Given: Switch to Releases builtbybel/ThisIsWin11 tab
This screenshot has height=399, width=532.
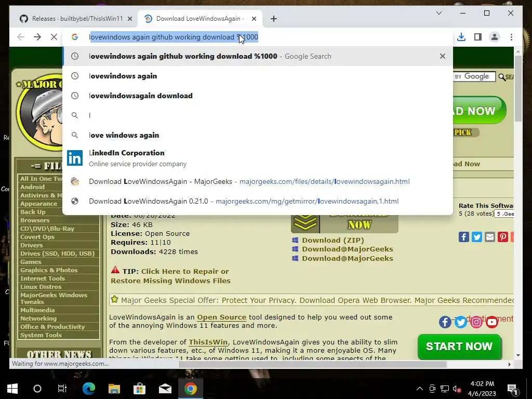Looking at the screenshot, I should tap(77, 19).
